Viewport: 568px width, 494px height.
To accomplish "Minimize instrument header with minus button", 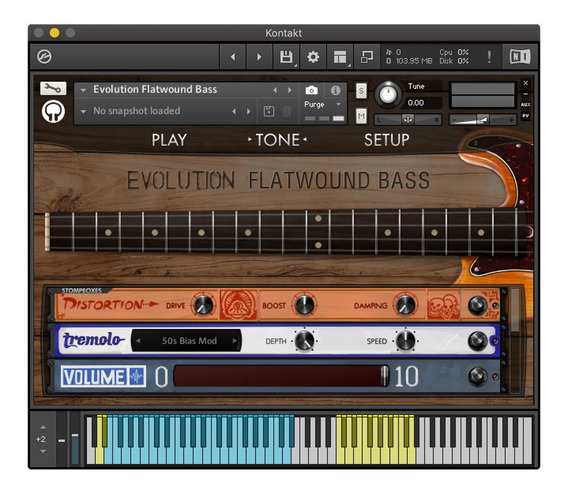I will coord(526,94).
